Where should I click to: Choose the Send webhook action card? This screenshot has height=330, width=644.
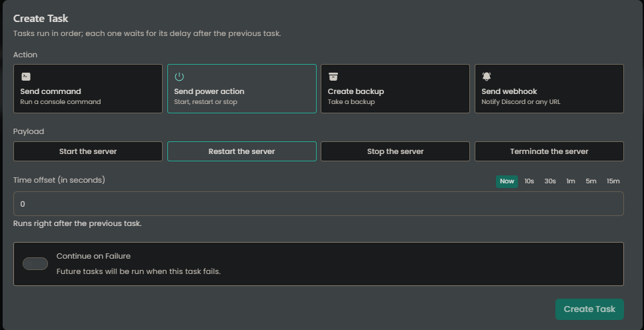pos(549,89)
